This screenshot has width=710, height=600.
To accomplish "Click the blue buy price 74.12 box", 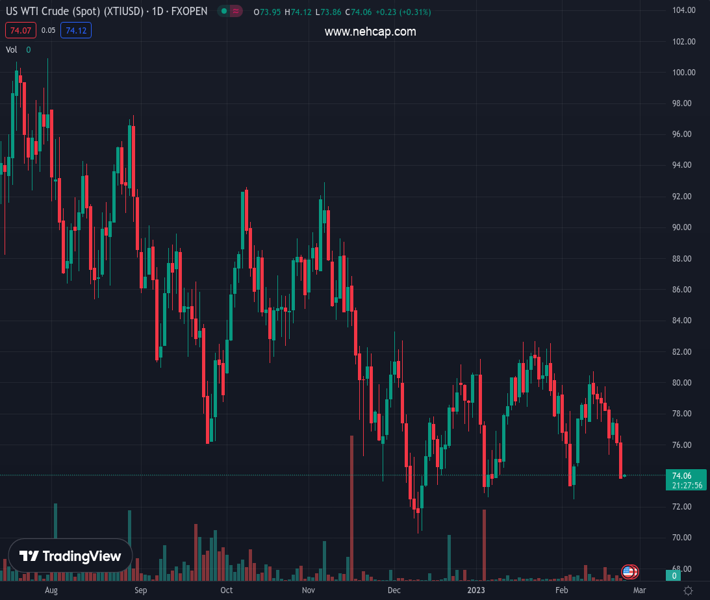I will pyautogui.click(x=76, y=31).
